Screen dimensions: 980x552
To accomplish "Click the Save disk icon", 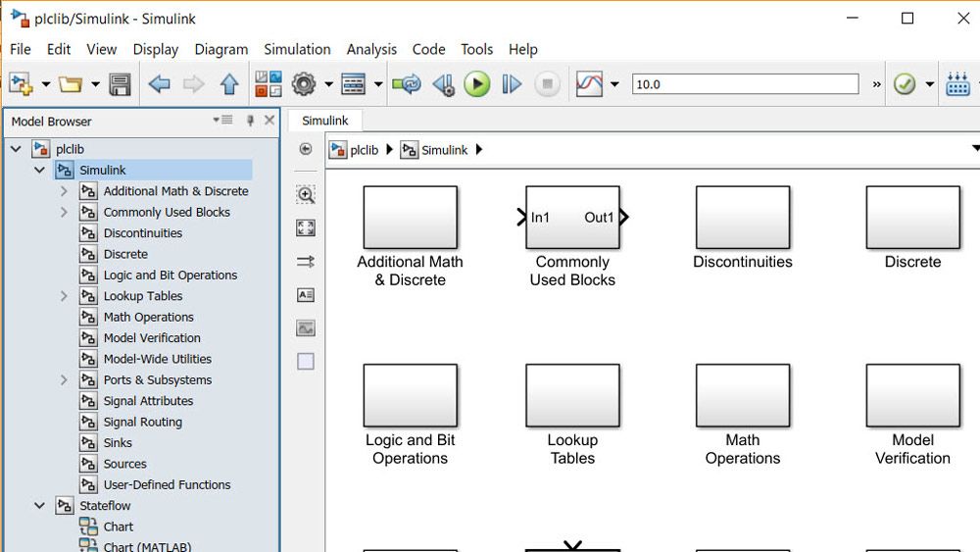I will coord(120,84).
